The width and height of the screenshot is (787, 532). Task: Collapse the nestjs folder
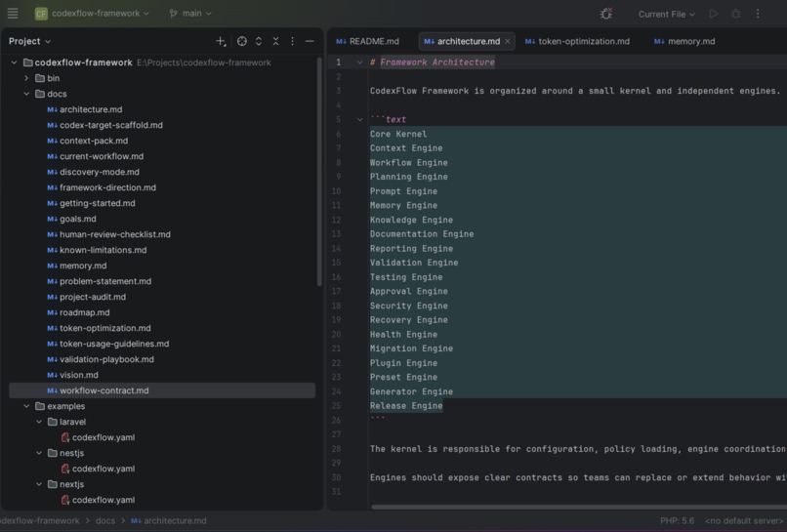tap(39, 453)
